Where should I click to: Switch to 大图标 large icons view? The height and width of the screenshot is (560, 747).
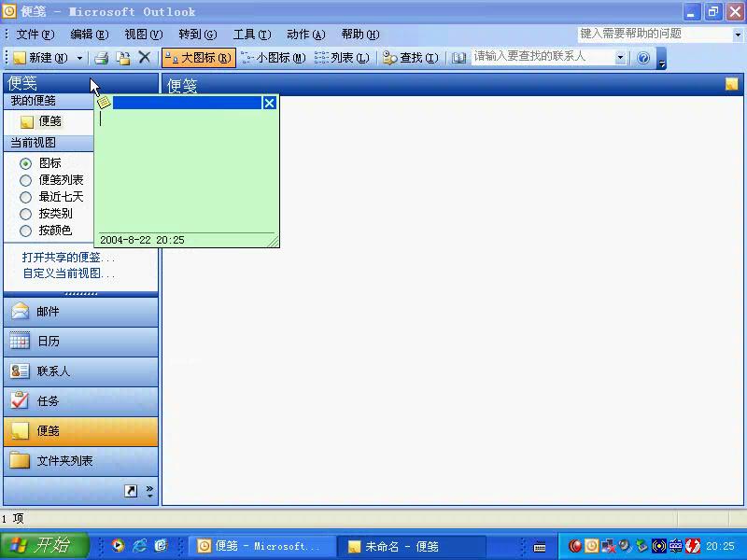click(x=199, y=58)
